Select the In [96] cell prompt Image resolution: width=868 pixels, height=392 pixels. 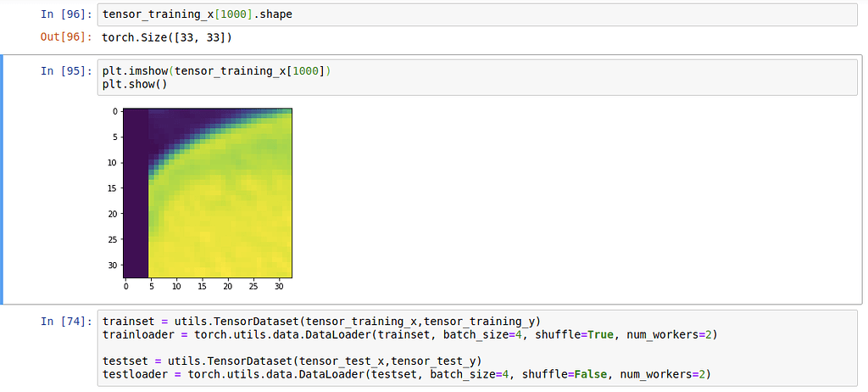[66, 14]
